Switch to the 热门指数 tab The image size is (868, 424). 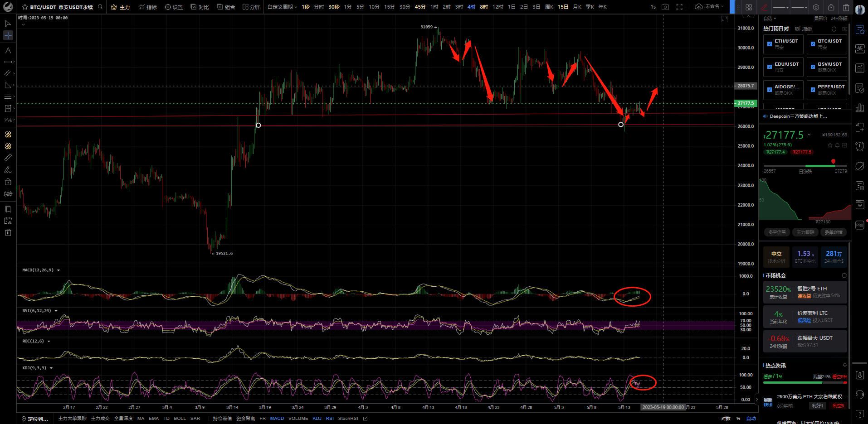tap(804, 29)
